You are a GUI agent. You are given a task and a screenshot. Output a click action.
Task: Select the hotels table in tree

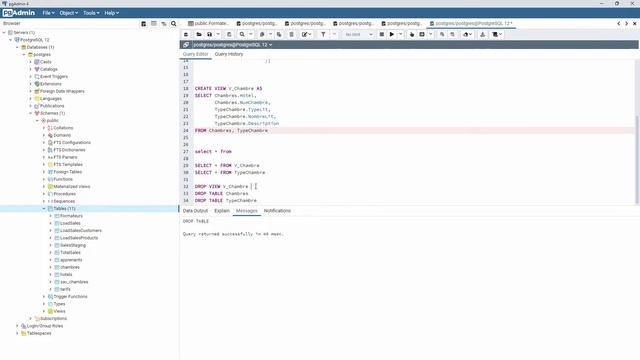[x=66, y=275]
